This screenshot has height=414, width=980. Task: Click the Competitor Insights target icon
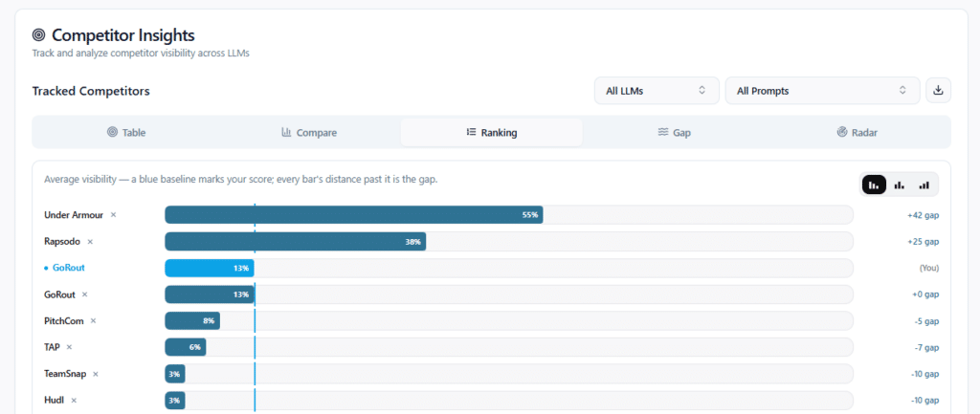point(38,35)
